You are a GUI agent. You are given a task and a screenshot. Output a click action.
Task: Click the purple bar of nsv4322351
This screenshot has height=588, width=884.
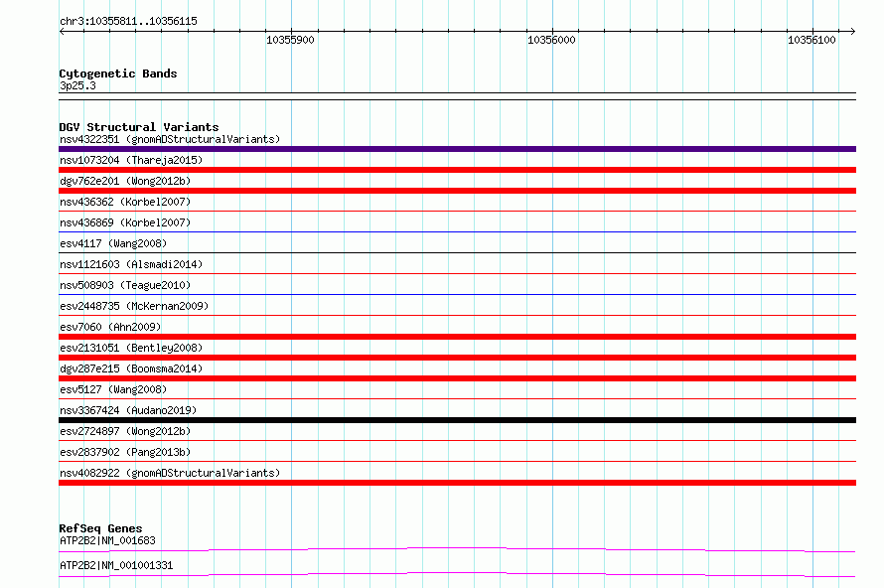pyautogui.click(x=457, y=149)
